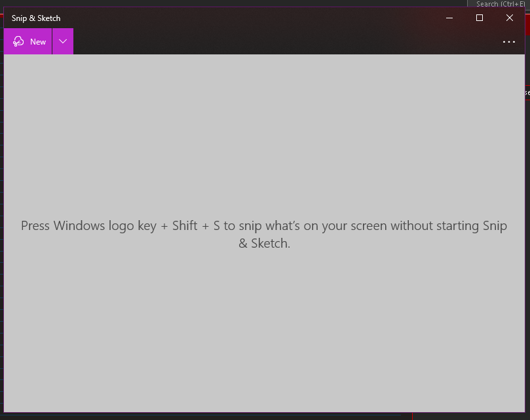Open snip delay options dropdown arrow

(63, 41)
